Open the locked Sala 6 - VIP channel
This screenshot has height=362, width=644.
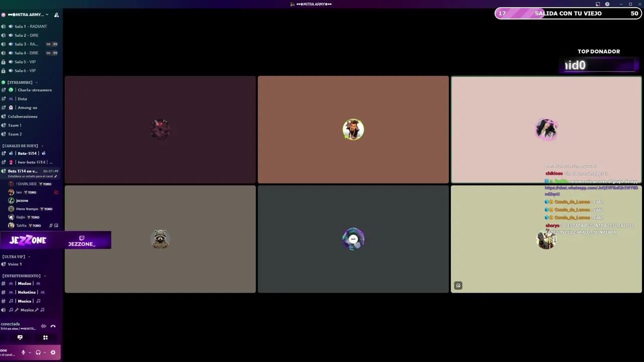coord(30,70)
